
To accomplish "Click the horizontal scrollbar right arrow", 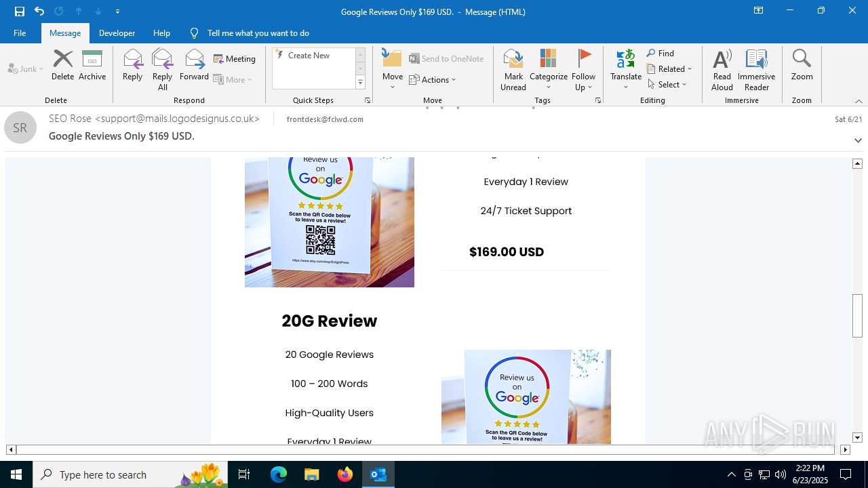I will pyautogui.click(x=845, y=449).
